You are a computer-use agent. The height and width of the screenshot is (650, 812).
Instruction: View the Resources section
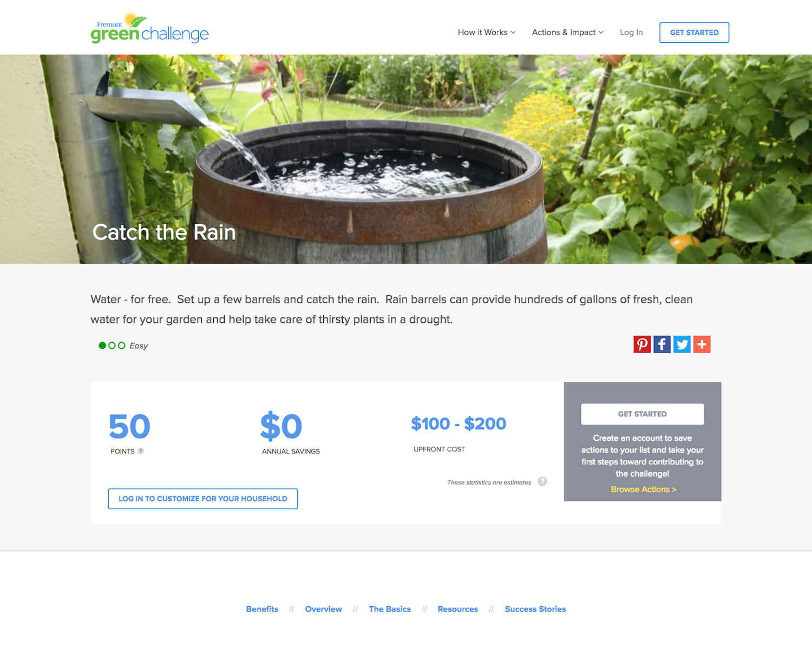tap(458, 609)
